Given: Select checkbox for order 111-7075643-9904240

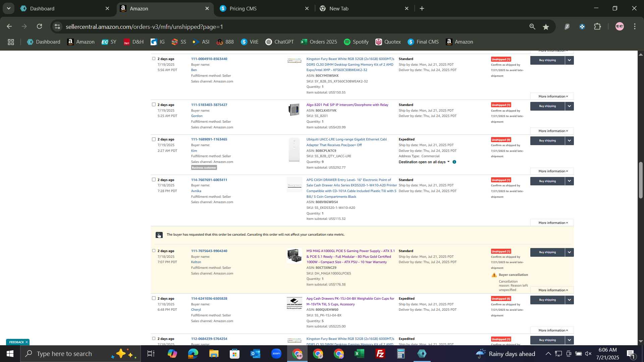Looking at the screenshot, I should click(154, 251).
